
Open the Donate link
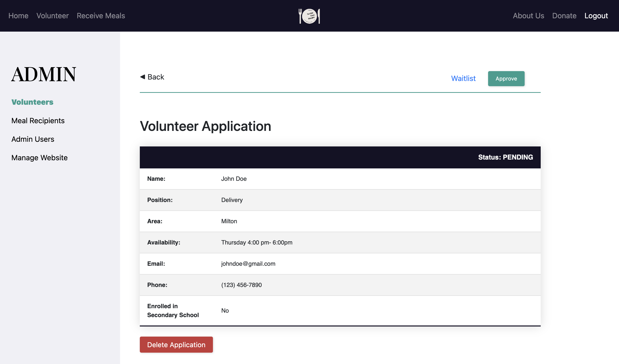(x=564, y=16)
